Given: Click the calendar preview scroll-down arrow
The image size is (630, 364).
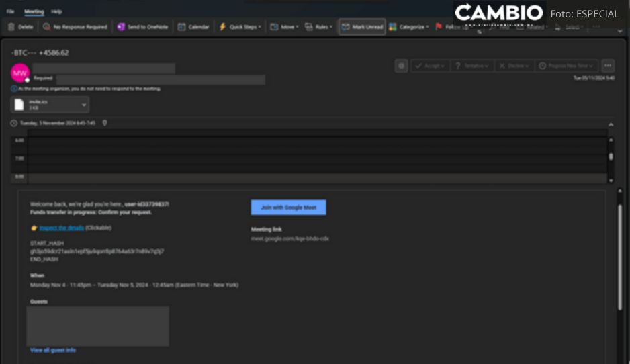Looking at the screenshot, I should [611, 181].
